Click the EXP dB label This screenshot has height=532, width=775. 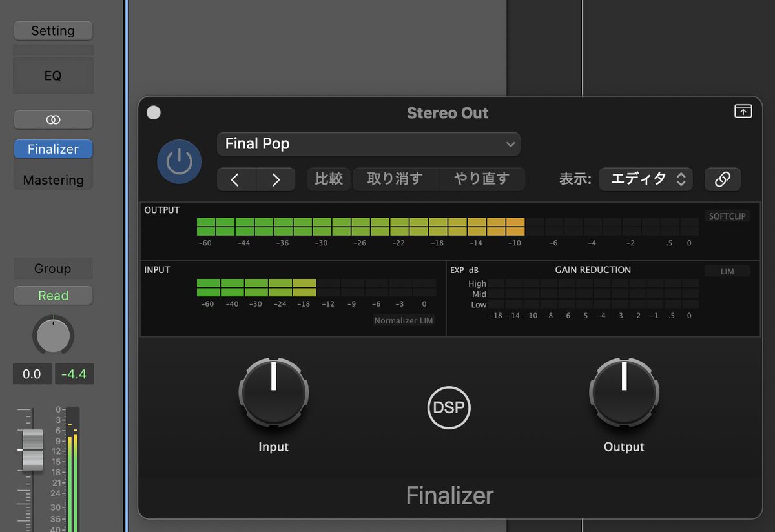click(464, 270)
